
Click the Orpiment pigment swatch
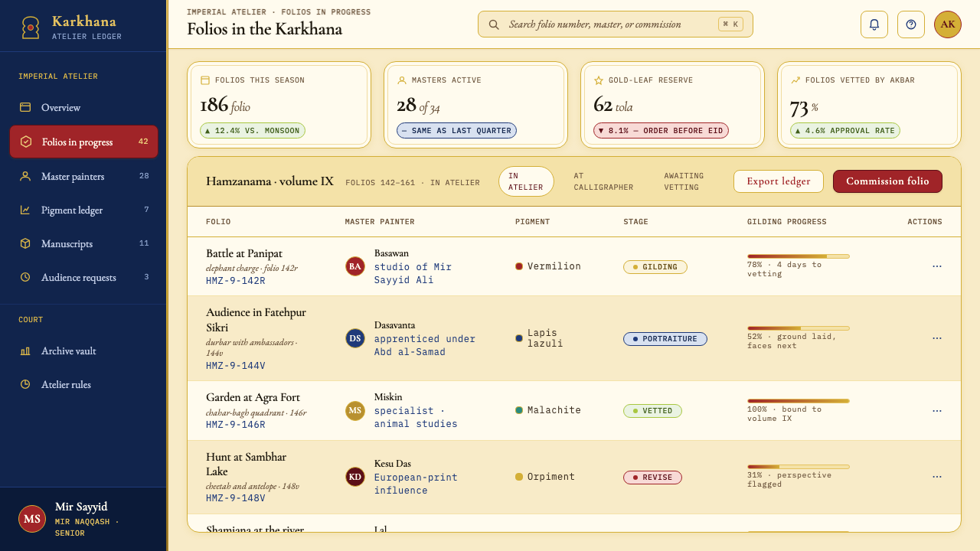519,477
